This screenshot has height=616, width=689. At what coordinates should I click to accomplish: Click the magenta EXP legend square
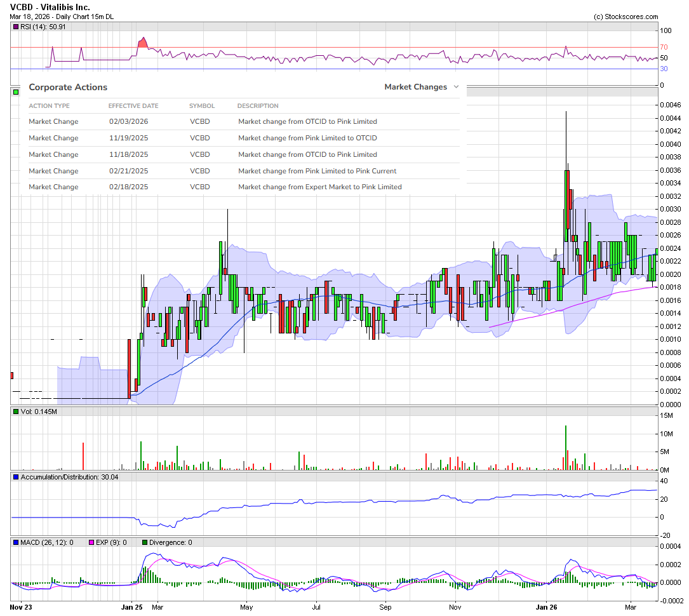click(92, 542)
